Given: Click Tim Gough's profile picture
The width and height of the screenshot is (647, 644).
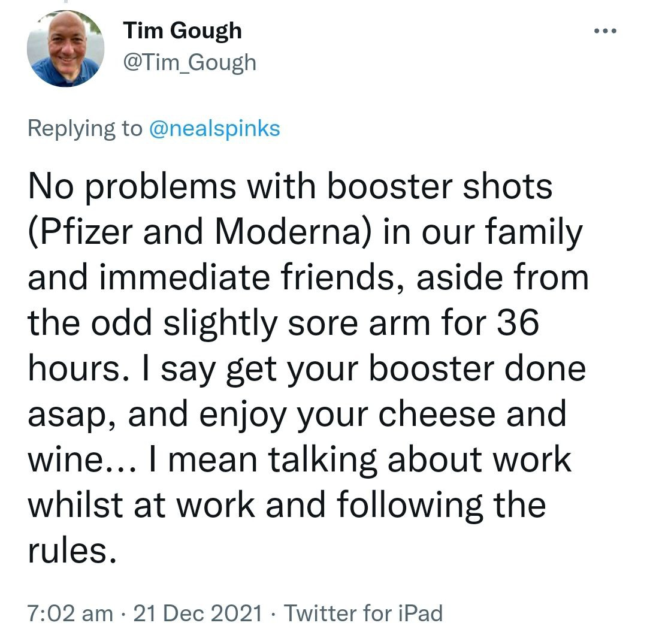Looking at the screenshot, I should tap(66, 49).
